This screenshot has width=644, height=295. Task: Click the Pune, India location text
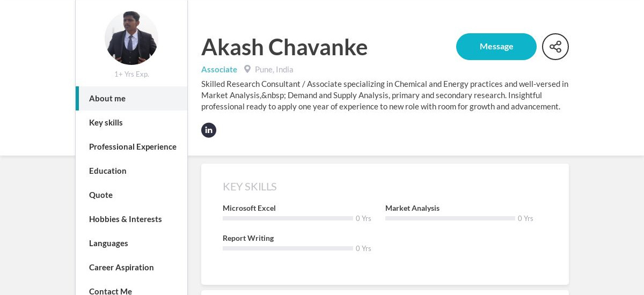coord(274,69)
